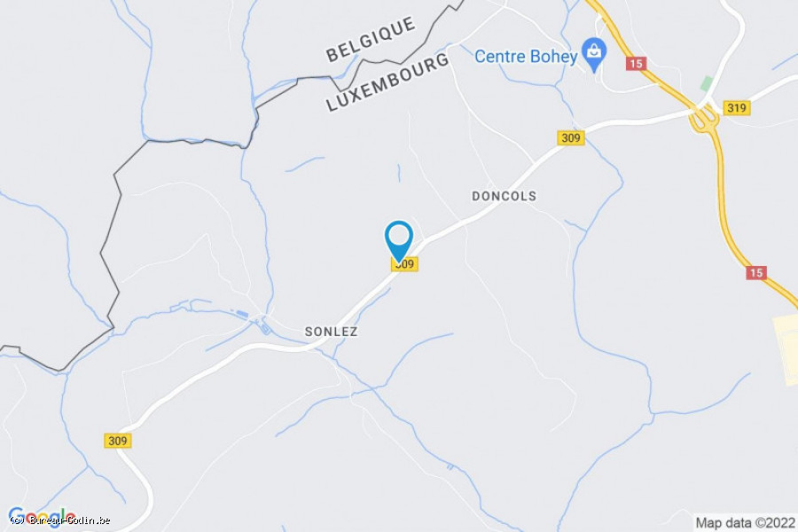Click the Bureau-Godin.be watermark text
Image resolution: width=798 pixels, height=532 pixels.
60,520
